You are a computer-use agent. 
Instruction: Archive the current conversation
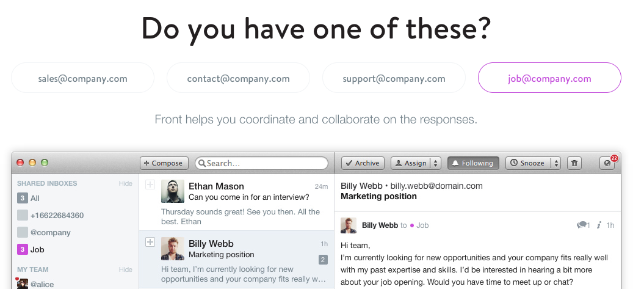tap(363, 163)
